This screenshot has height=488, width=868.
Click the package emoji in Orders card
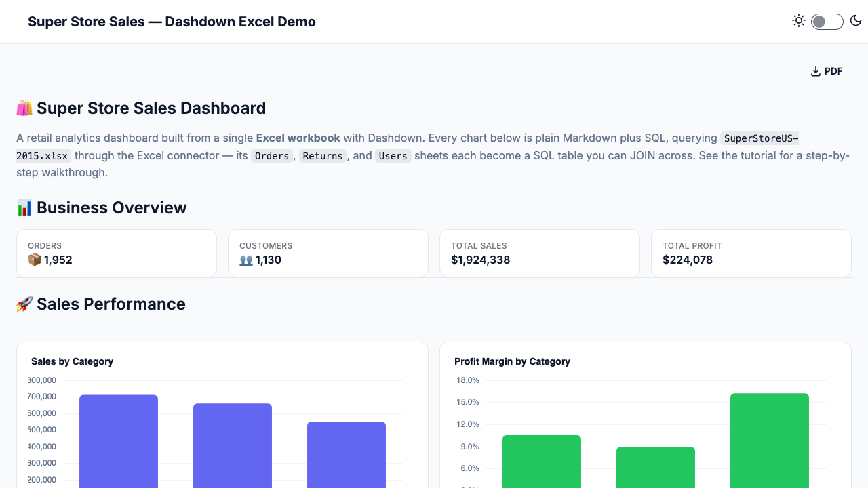click(x=35, y=260)
